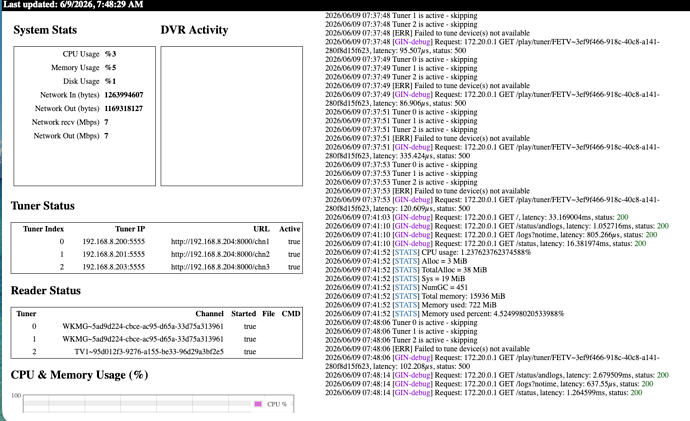Viewport: 690px width, 421px height.
Task: Click tuner IP 192.168.8.201:5555
Action: click(x=114, y=254)
